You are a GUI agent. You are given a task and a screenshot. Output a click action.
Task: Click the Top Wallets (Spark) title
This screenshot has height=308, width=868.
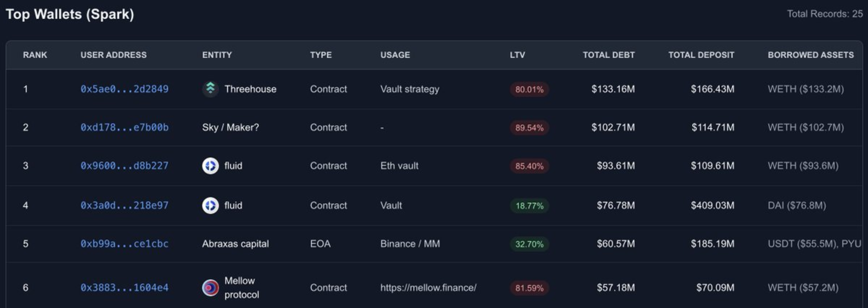click(x=69, y=14)
